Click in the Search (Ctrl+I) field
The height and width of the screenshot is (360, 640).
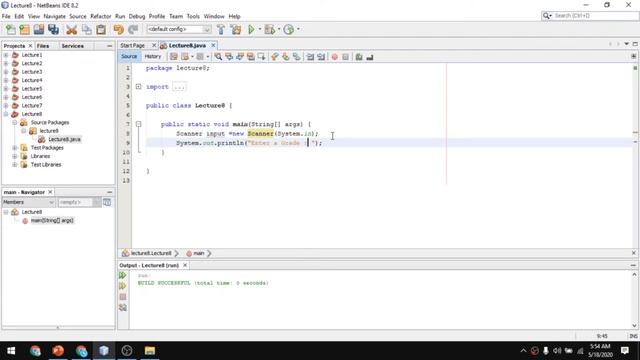tap(594, 16)
